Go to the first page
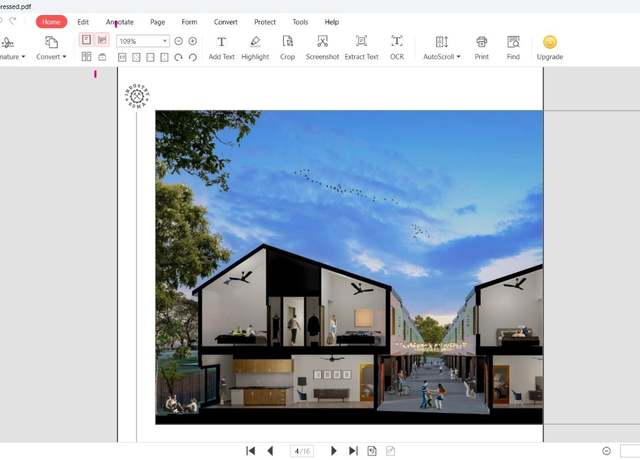640x460 pixels. click(251, 451)
